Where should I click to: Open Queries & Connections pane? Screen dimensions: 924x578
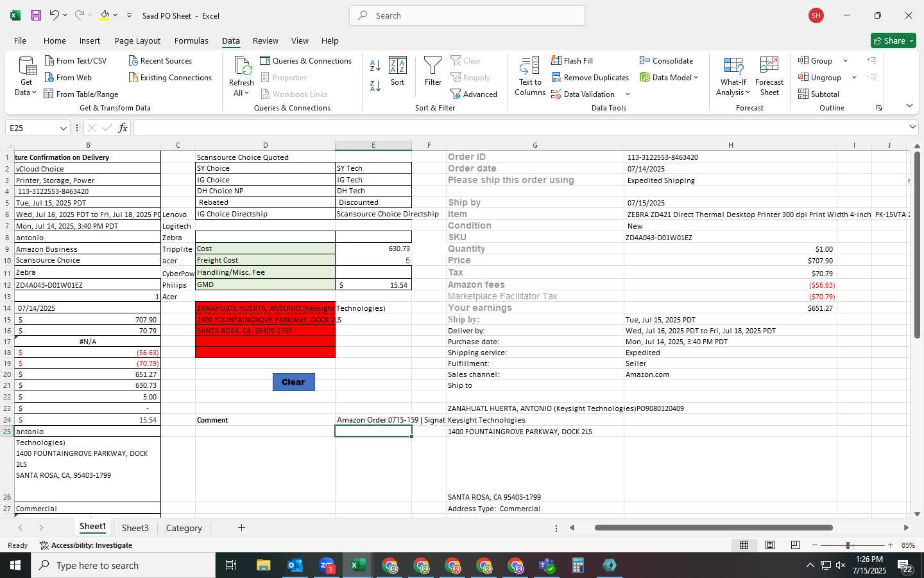tap(305, 60)
